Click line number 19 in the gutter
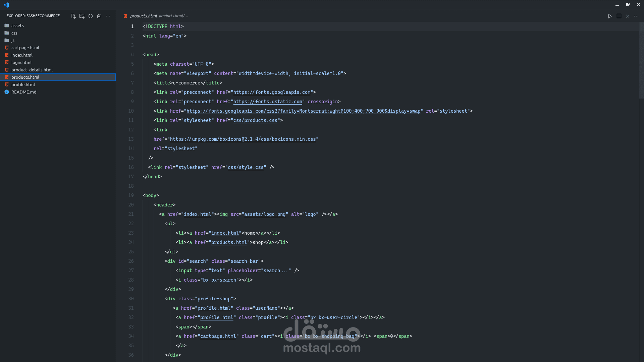Image resolution: width=644 pixels, height=362 pixels. 131,195
